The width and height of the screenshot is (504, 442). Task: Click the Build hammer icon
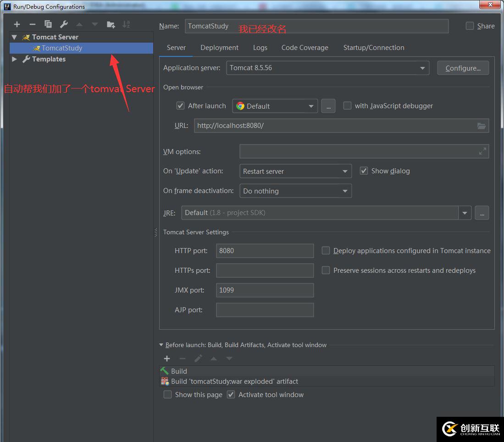click(165, 371)
